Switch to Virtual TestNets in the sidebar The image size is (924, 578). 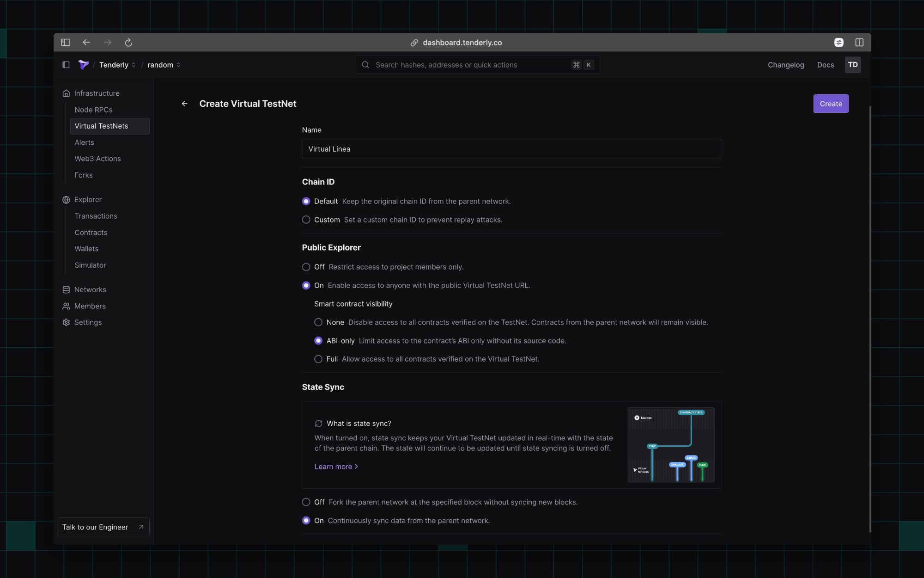[x=101, y=126]
